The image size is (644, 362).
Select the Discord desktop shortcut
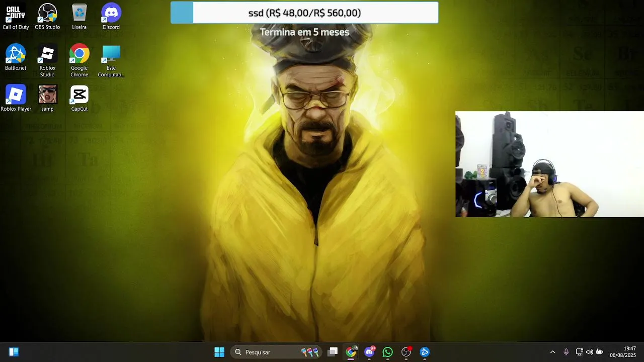(111, 17)
